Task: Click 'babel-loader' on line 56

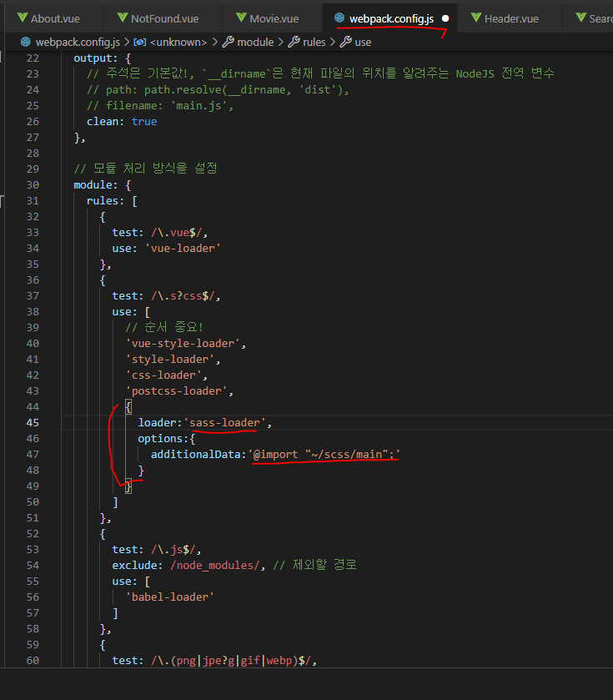Action: (170, 597)
